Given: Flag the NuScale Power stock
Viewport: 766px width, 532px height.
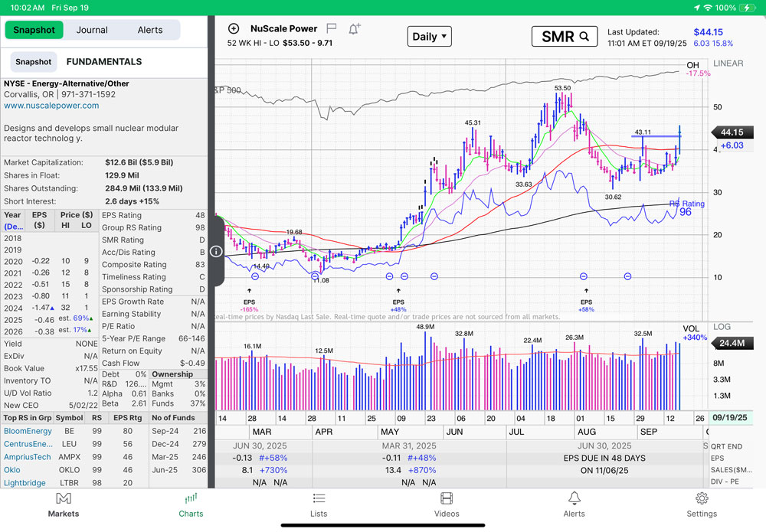Looking at the screenshot, I should coord(332,29).
